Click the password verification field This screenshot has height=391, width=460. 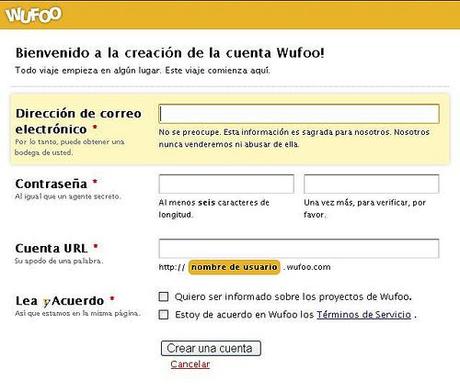(371, 184)
